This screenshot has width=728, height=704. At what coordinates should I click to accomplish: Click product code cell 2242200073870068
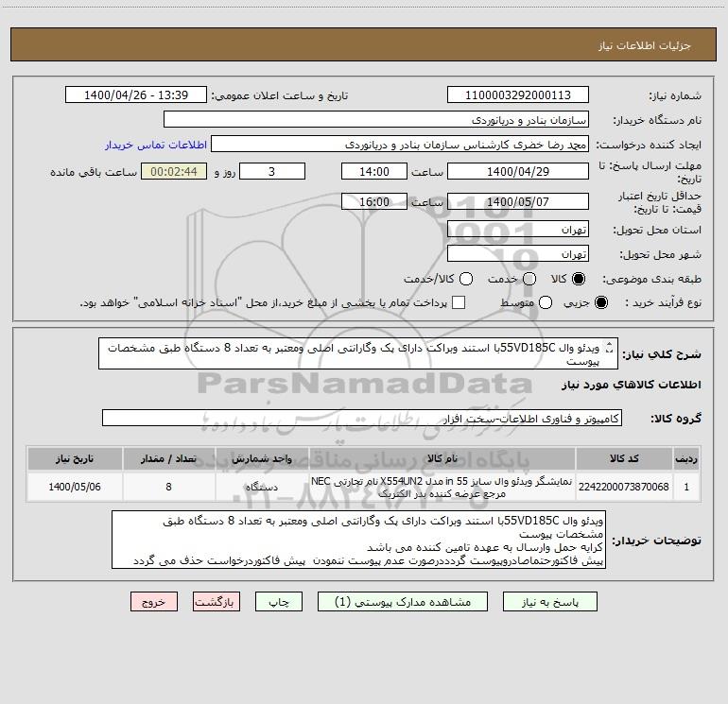coord(624,487)
